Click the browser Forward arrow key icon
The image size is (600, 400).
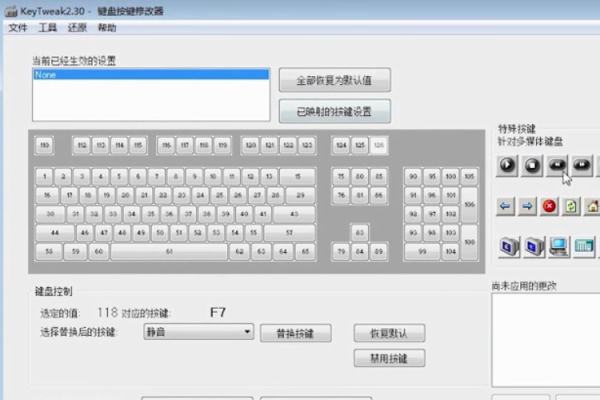click(x=527, y=206)
